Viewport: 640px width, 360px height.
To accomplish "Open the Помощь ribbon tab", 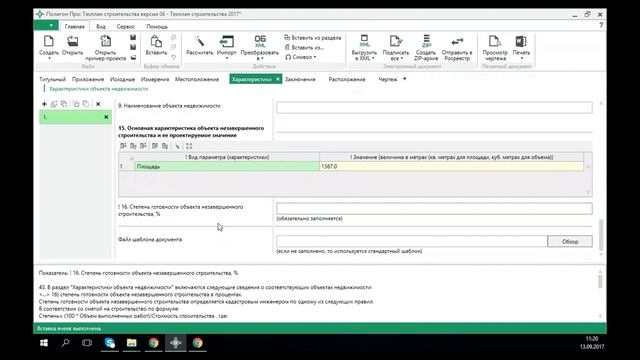I will coord(157,27).
